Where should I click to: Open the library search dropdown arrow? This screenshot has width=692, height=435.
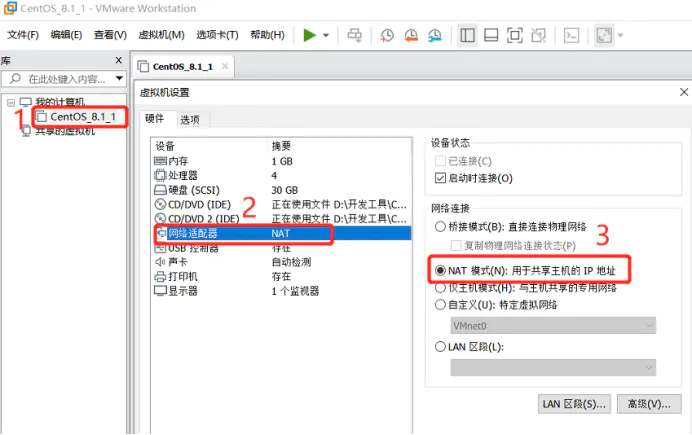[119, 79]
